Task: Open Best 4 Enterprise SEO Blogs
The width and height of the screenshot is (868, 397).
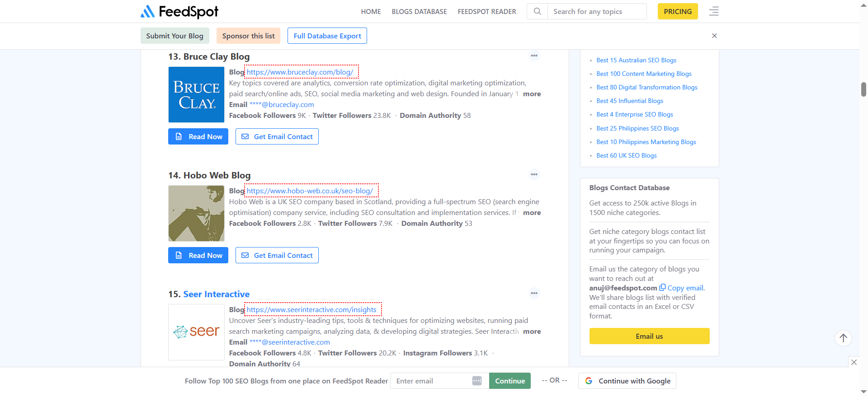Action: [x=635, y=114]
